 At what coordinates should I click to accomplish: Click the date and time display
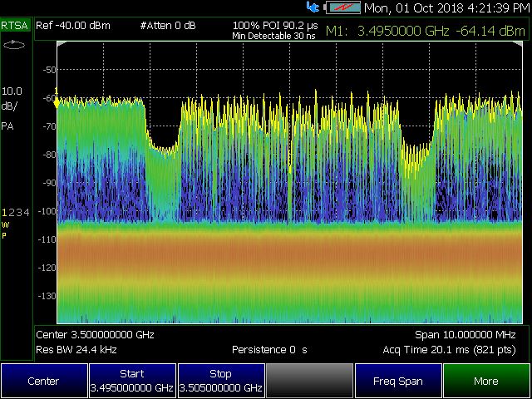(x=446, y=7)
